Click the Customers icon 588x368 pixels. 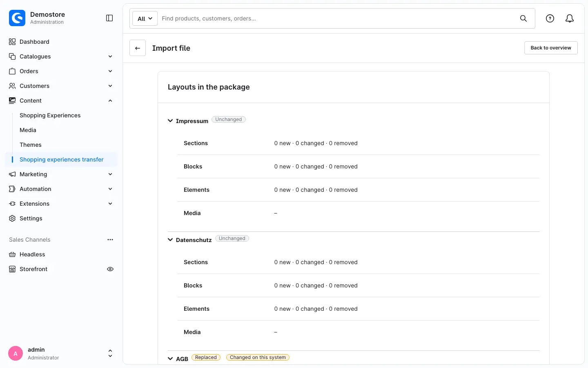12,86
